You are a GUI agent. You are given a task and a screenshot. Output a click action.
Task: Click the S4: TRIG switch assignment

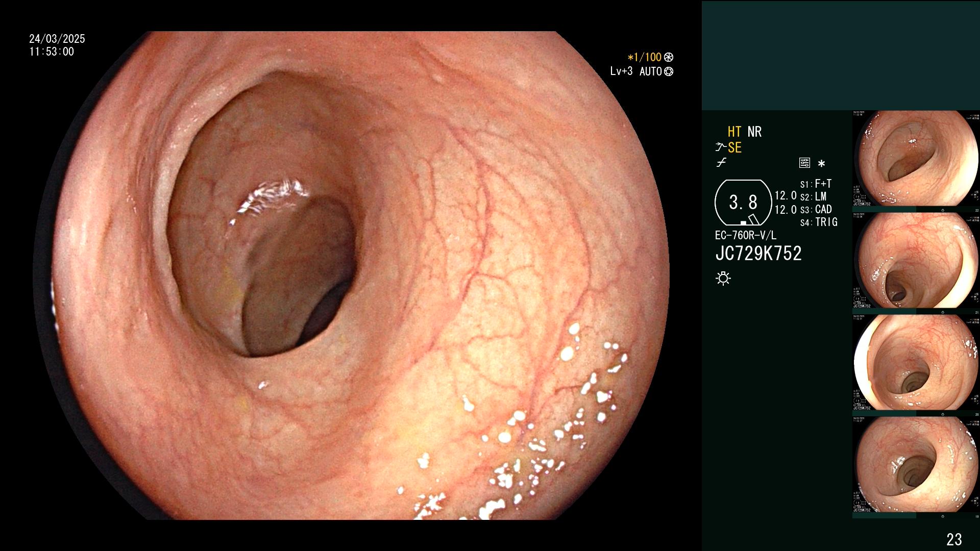pyautogui.click(x=819, y=222)
